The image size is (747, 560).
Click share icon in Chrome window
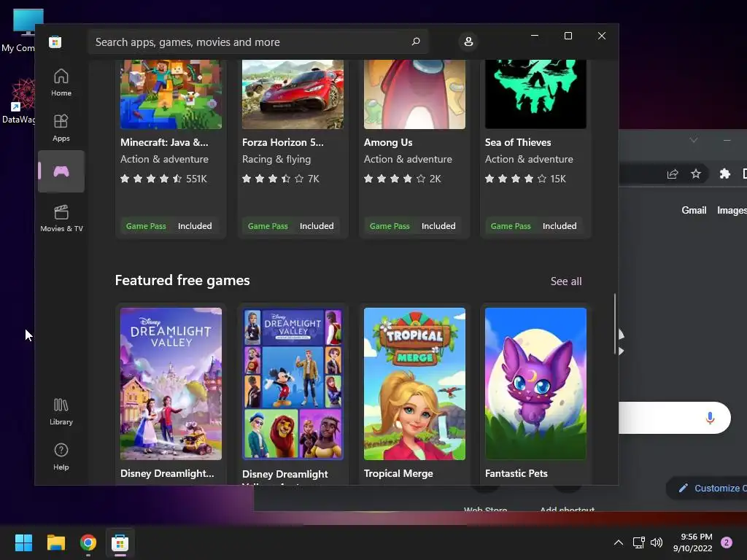pyautogui.click(x=672, y=174)
